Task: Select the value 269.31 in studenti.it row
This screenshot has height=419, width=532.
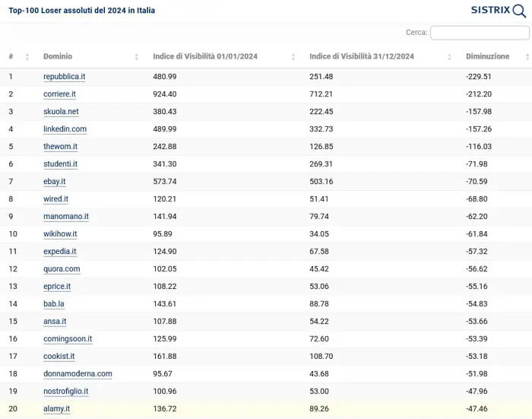Action: pos(321,164)
